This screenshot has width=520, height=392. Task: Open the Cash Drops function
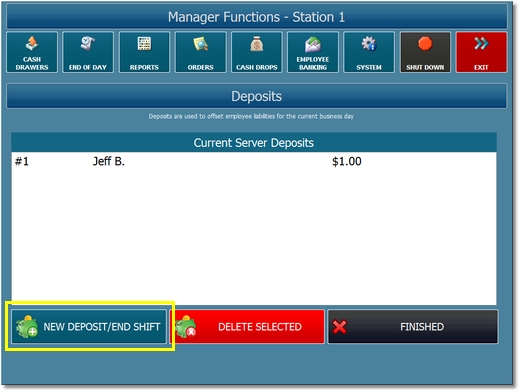(x=257, y=52)
